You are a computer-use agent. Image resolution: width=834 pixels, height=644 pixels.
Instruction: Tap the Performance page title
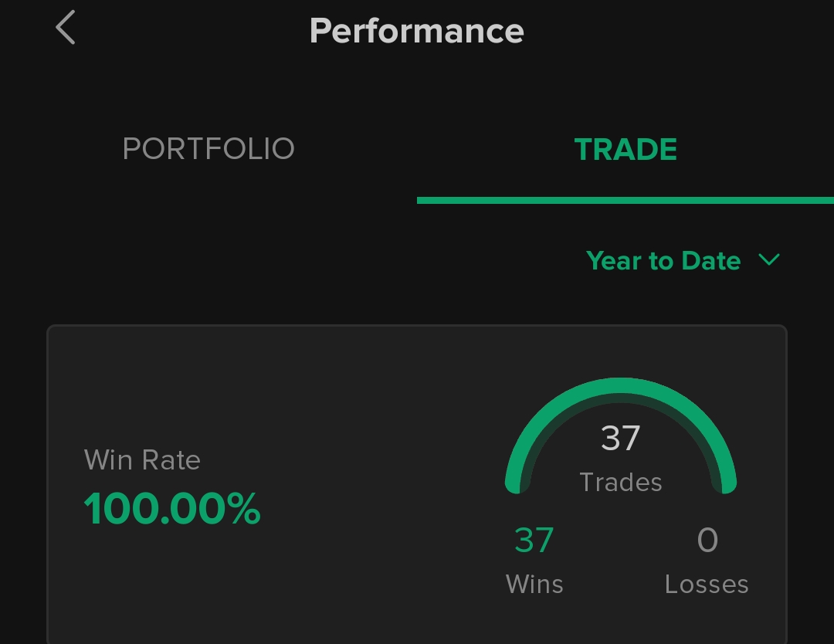pyautogui.click(x=417, y=31)
